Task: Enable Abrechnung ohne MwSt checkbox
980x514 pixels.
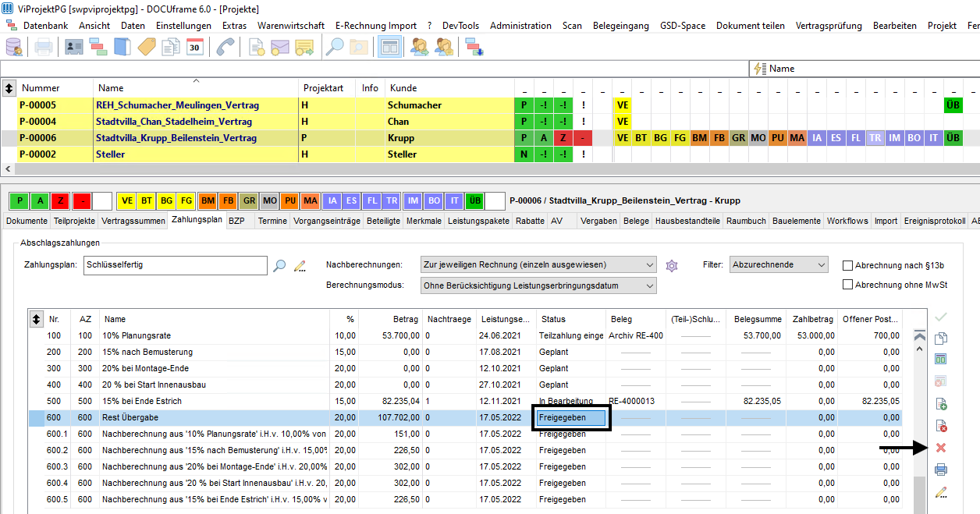Action: [x=848, y=285]
